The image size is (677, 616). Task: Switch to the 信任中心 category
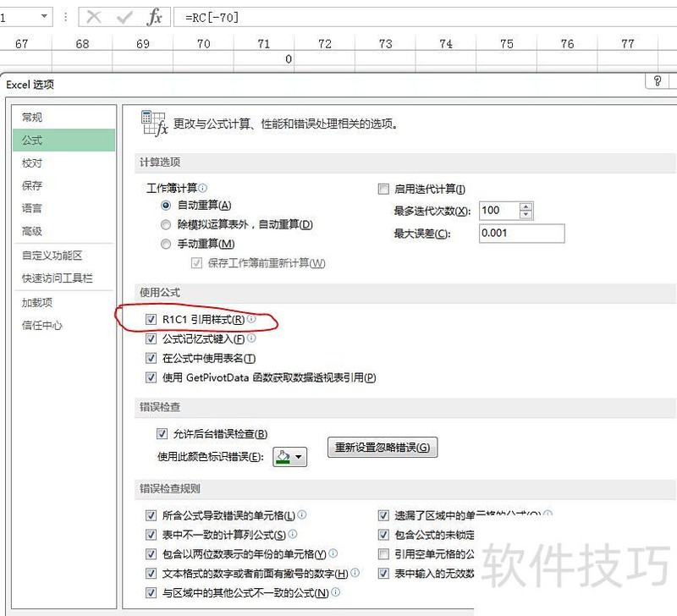pos(42,325)
